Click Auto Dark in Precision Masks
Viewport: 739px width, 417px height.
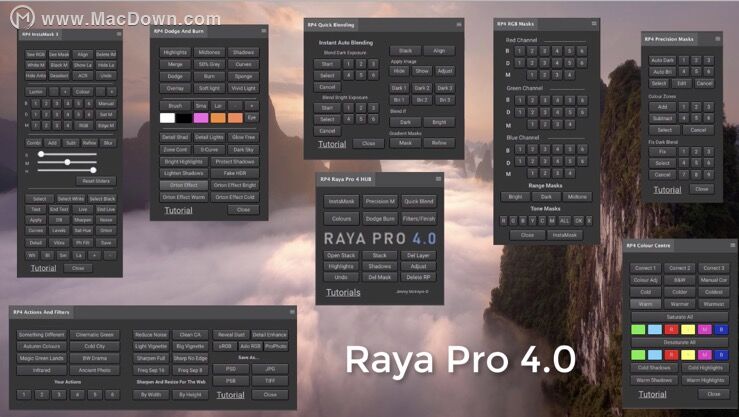pos(662,60)
